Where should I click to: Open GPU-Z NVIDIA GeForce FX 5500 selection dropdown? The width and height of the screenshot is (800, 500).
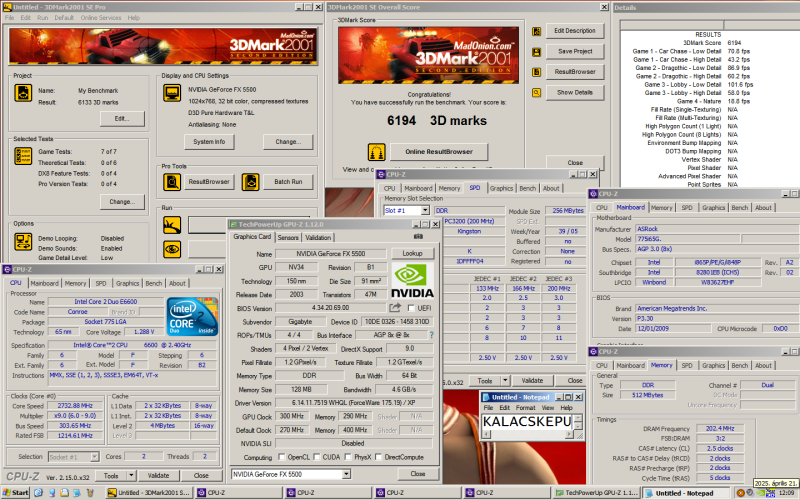(x=346, y=474)
